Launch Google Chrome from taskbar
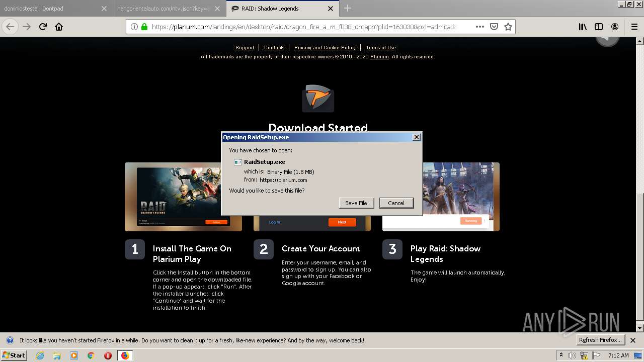The image size is (644, 362). pos(91,355)
